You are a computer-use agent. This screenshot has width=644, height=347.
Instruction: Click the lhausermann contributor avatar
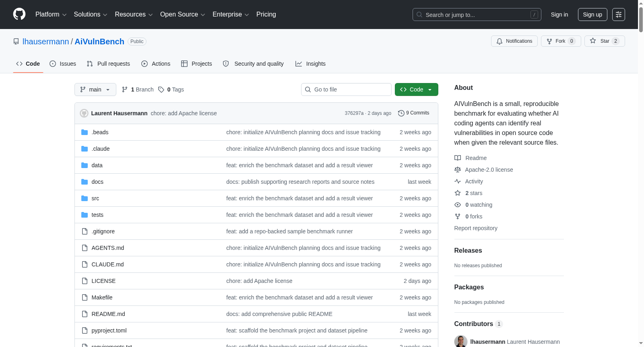[x=461, y=341]
